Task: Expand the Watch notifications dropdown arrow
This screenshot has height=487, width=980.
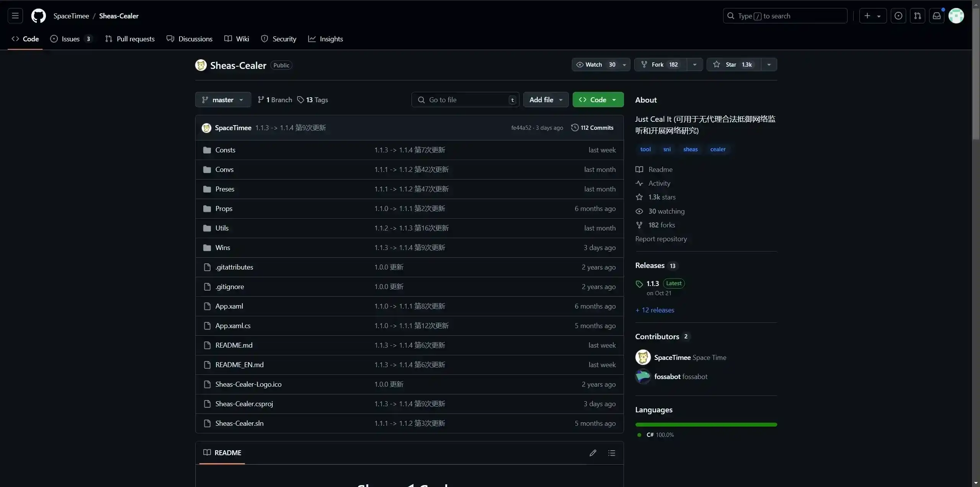Action: coord(624,64)
